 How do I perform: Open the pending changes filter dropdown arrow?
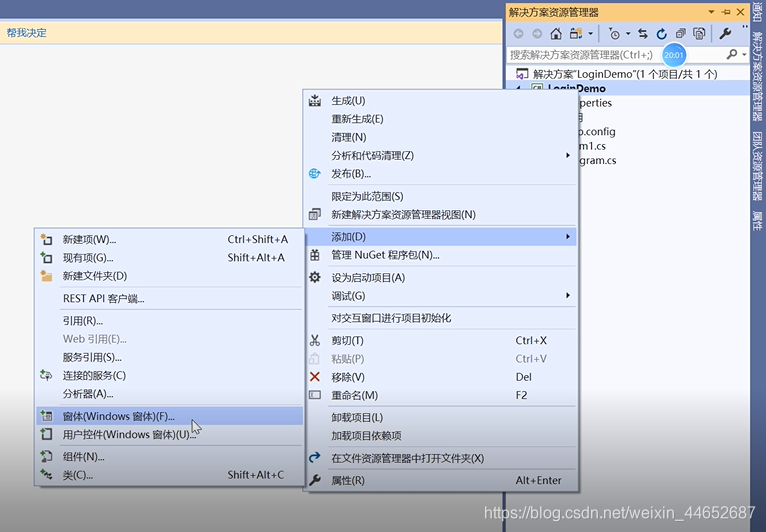[628, 34]
